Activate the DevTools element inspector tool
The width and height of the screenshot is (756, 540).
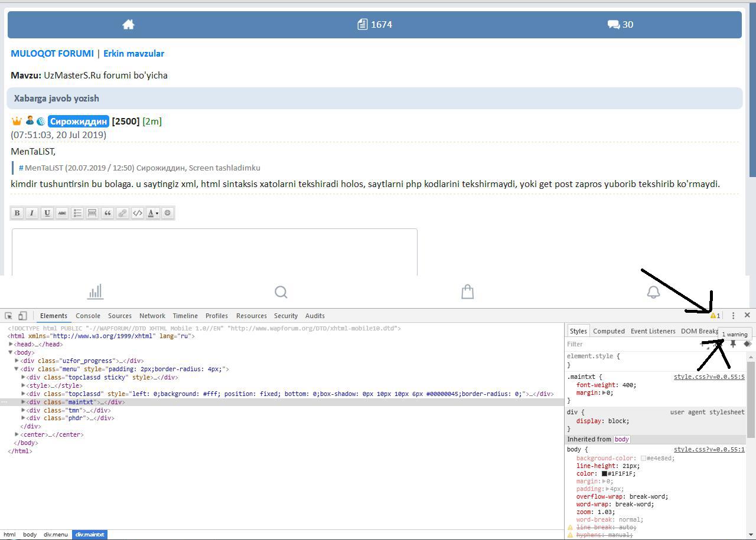tap(9, 316)
